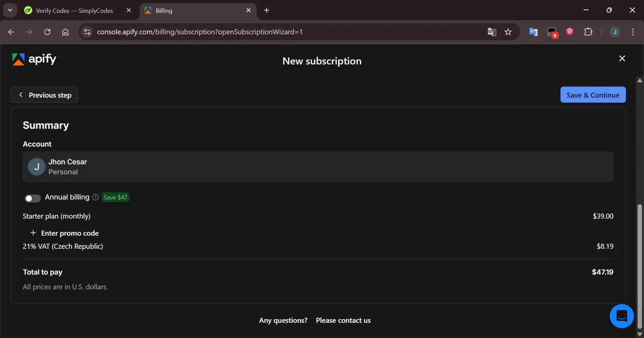Viewport: 644px width, 338px height.
Task: Click the Total to pay amount $47.19
Action: coord(602,272)
